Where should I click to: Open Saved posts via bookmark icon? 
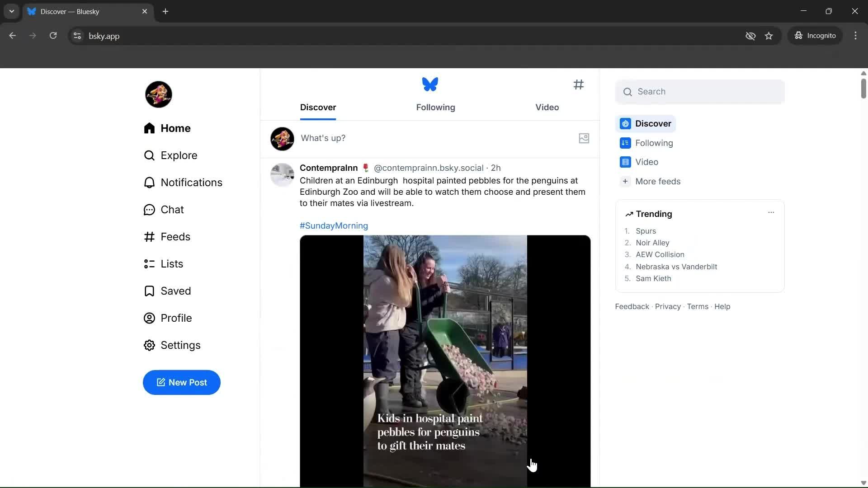(x=149, y=291)
